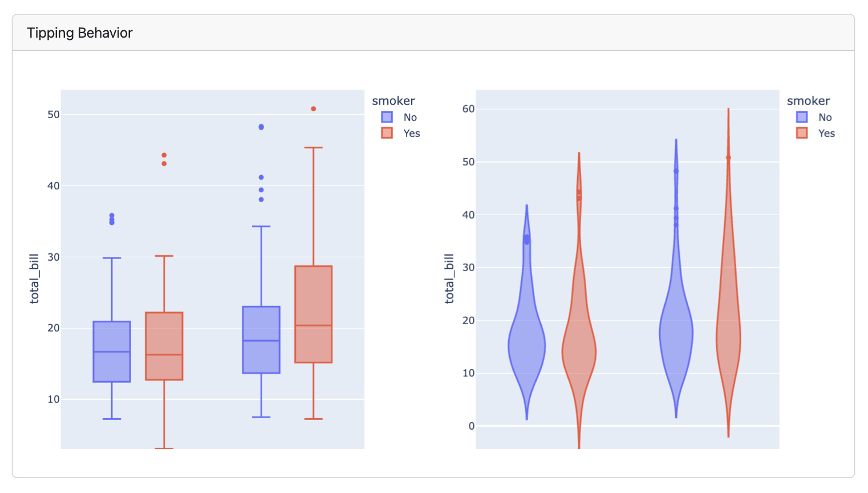
Task: Click the violin plot's total_bill axis title
Action: pos(449,278)
